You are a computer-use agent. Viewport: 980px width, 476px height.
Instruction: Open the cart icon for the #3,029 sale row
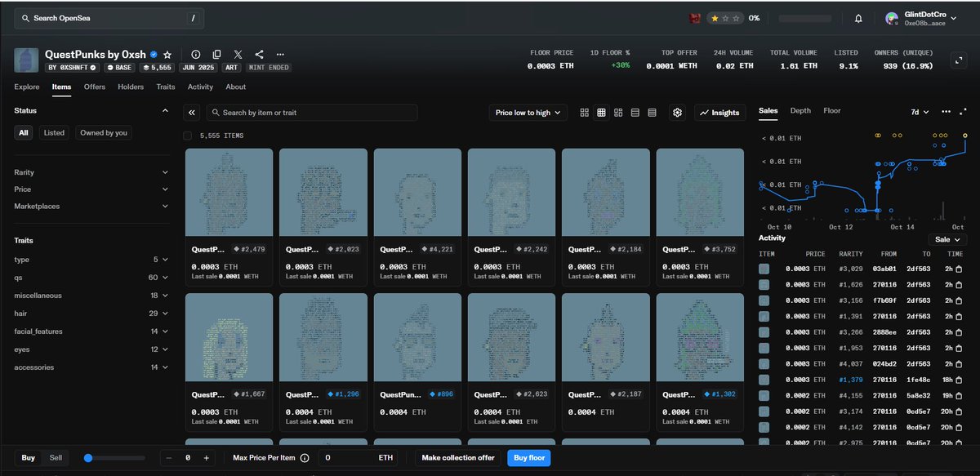coord(959,268)
